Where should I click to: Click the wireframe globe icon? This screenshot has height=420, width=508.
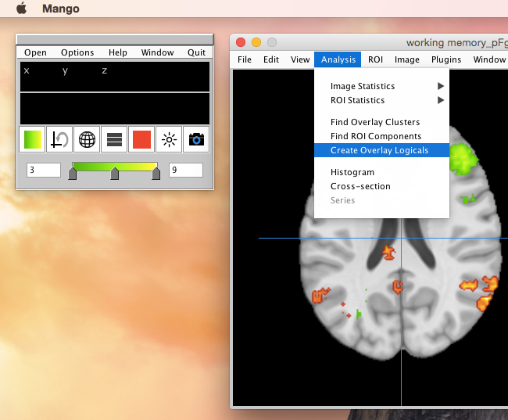point(88,139)
